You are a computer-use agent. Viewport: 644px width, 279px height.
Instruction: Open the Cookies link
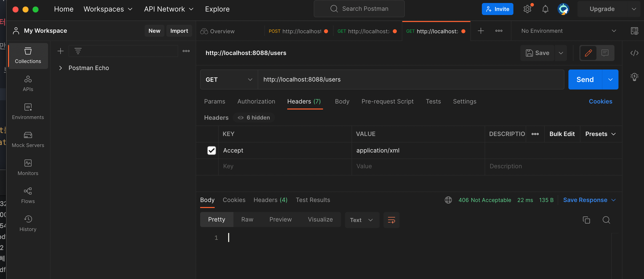point(600,101)
